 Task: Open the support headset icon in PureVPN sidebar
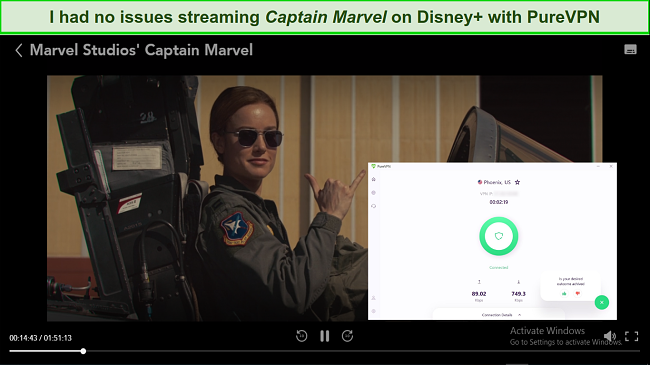(374, 206)
